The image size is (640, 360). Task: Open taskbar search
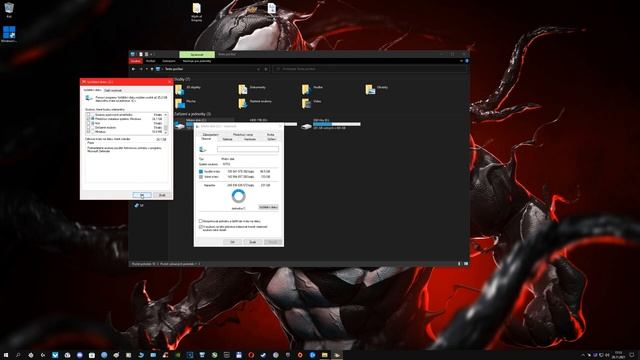tap(18, 355)
